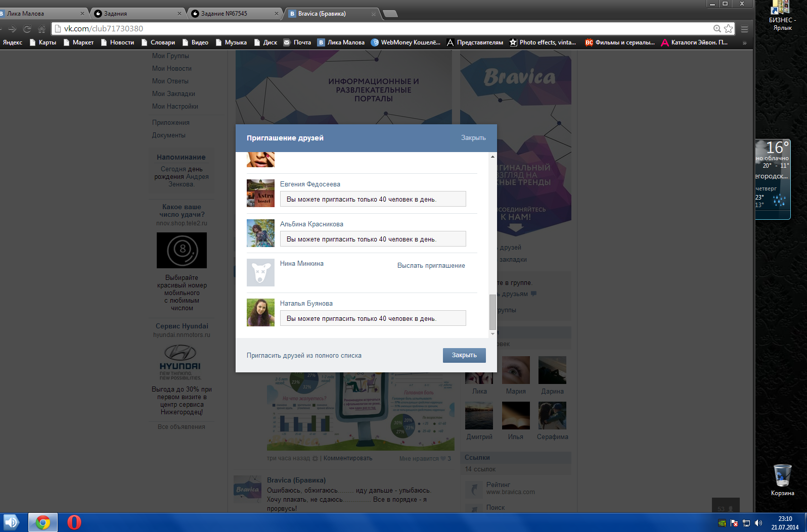The image size is (807, 532).
Task: Click the volume speaker tray icon
Action: 758,523
